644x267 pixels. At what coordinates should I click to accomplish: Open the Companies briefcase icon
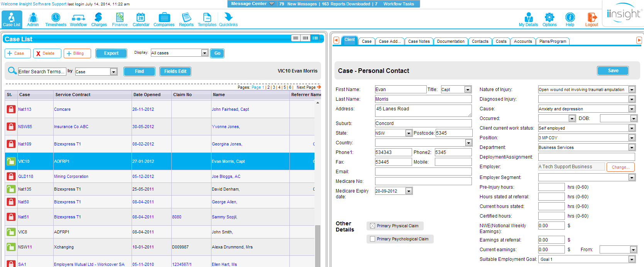coord(164,18)
